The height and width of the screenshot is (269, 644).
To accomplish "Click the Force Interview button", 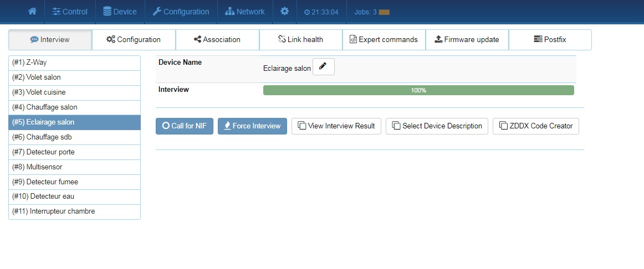I will pyautogui.click(x=252, y=126).
